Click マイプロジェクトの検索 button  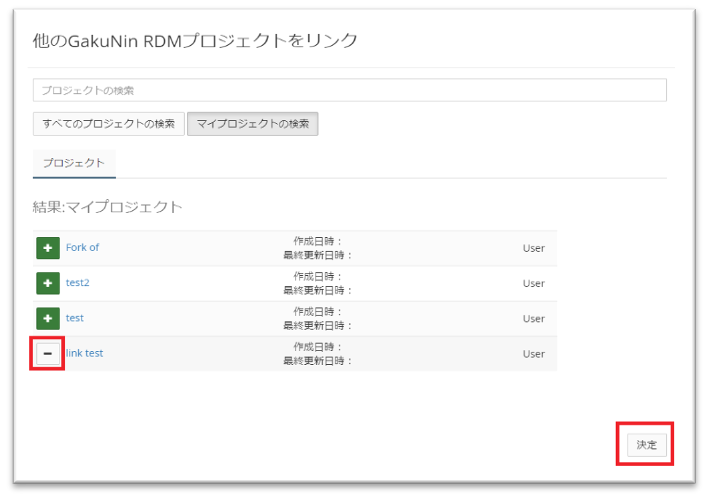253,124
